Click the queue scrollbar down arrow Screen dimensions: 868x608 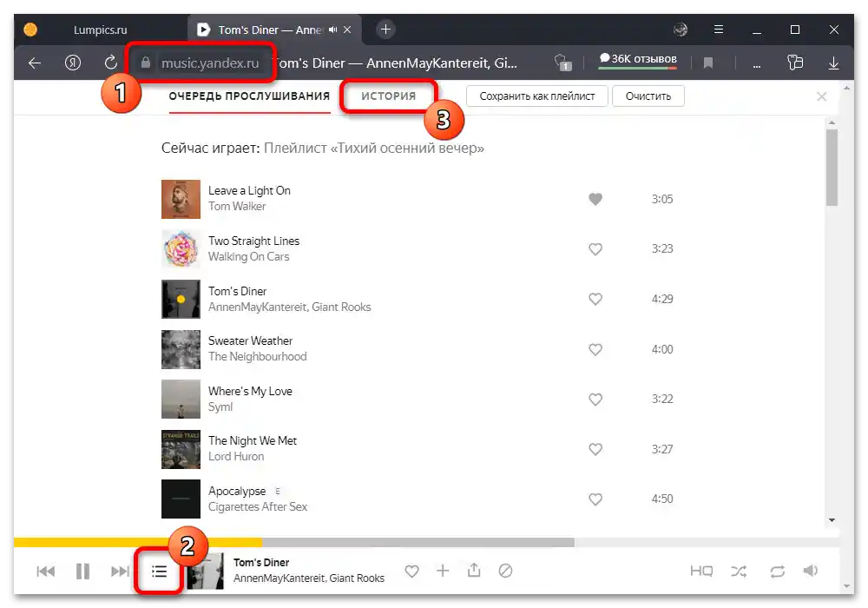[832, 520]
